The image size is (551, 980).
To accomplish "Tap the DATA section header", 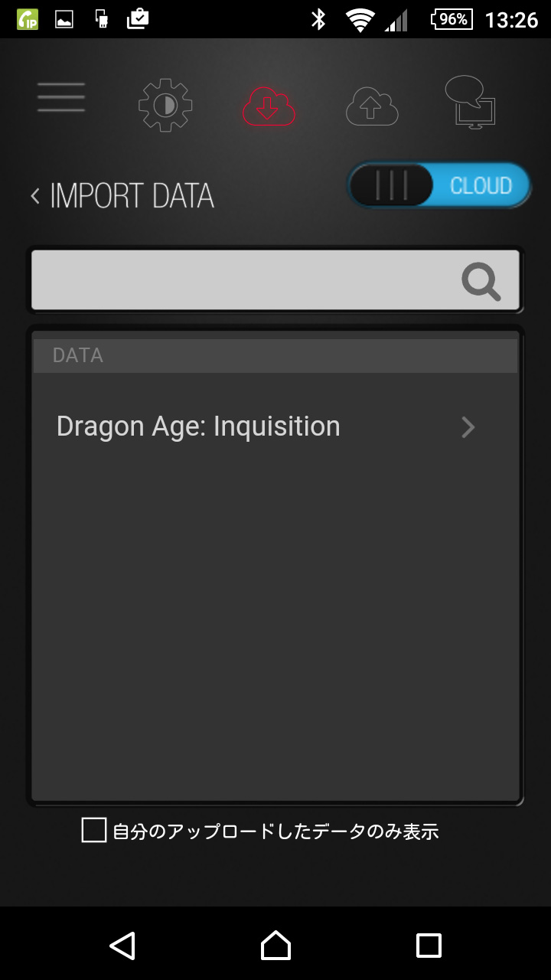I will click(x=275, y=355).
